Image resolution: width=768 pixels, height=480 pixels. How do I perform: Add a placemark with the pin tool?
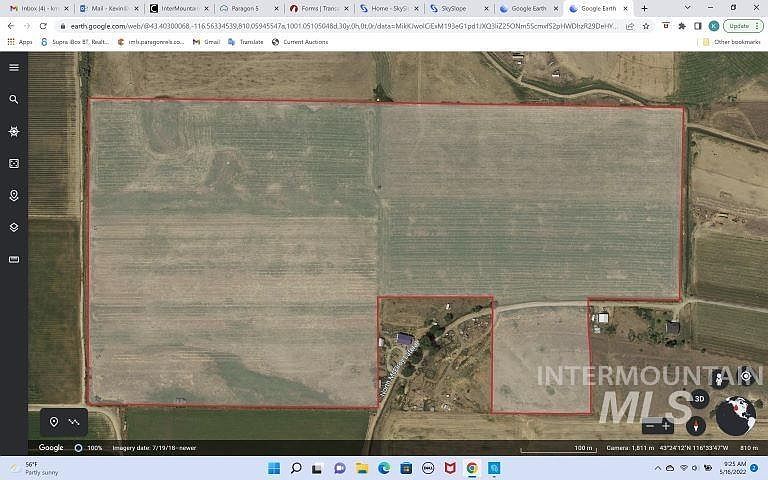pos(54,422)
